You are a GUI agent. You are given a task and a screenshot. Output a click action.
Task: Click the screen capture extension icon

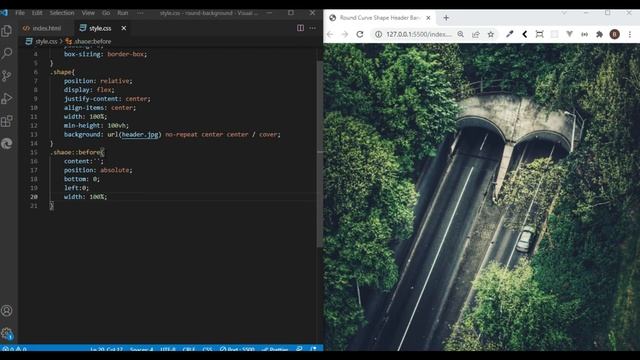pyautogui.click(x=539, y=34)
